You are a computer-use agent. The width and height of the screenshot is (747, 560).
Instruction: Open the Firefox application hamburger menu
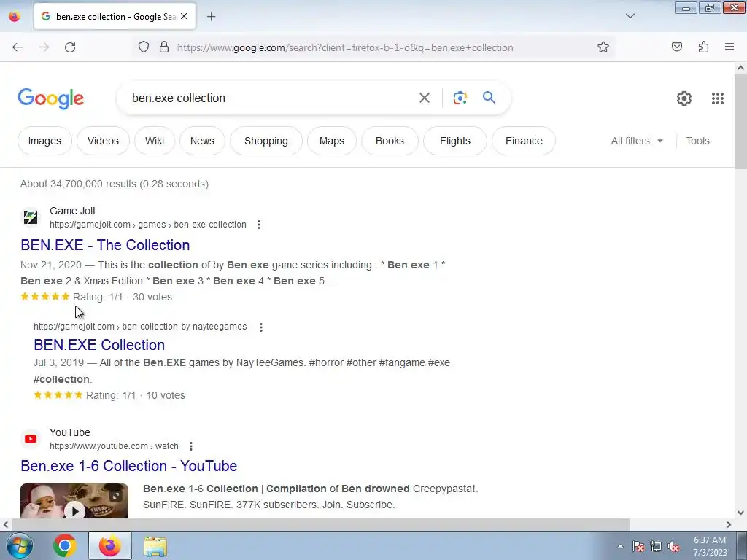click(x=729, y=47)
